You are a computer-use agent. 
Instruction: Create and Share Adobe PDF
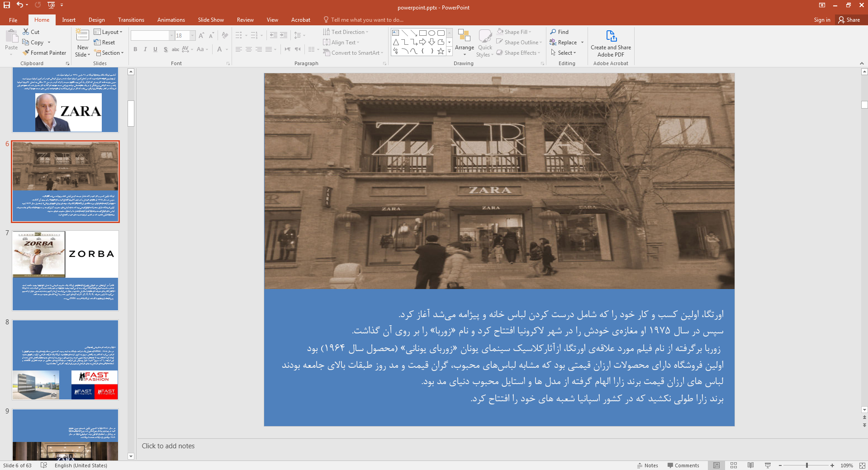(611, 43)
